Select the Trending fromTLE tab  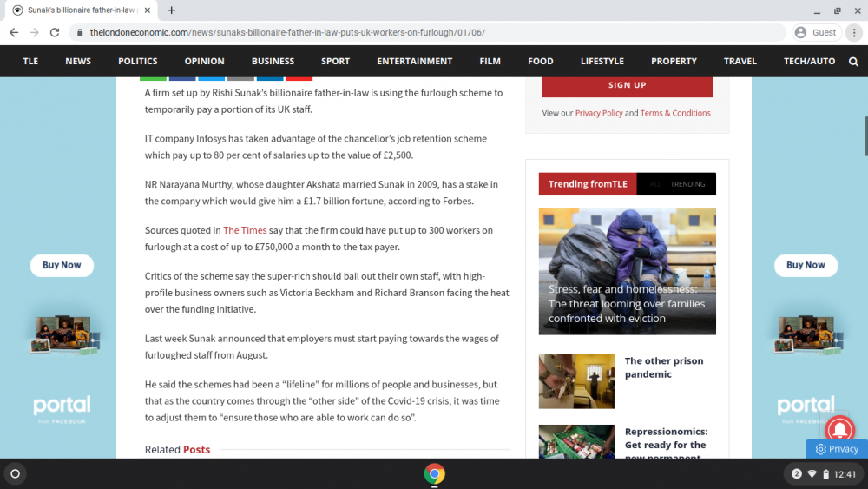point(588,184)
